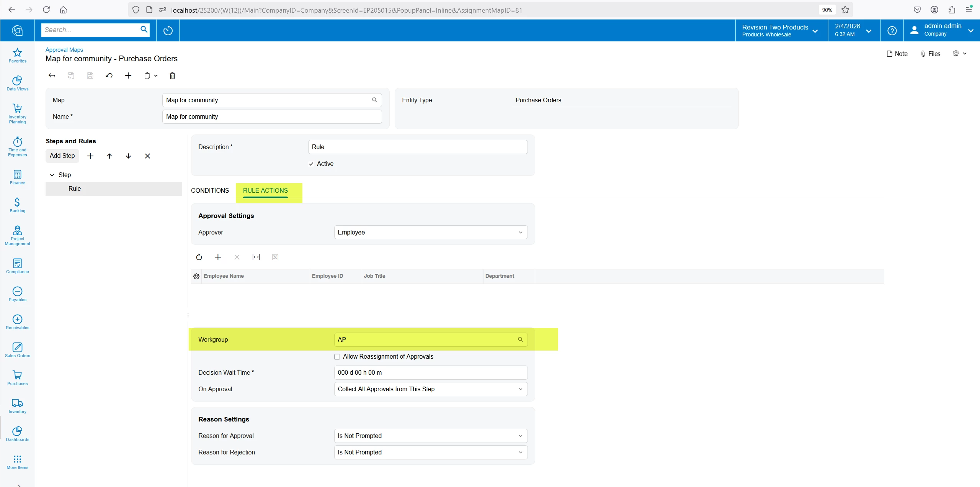This screenshot has height=487, width=980.
Task: Open the Banking workspace in sidebar
Action: 17,205
